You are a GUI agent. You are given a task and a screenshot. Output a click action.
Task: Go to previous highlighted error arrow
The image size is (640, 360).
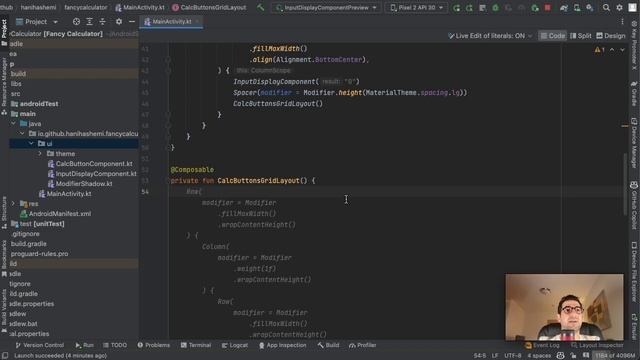(x=612, y=50)
